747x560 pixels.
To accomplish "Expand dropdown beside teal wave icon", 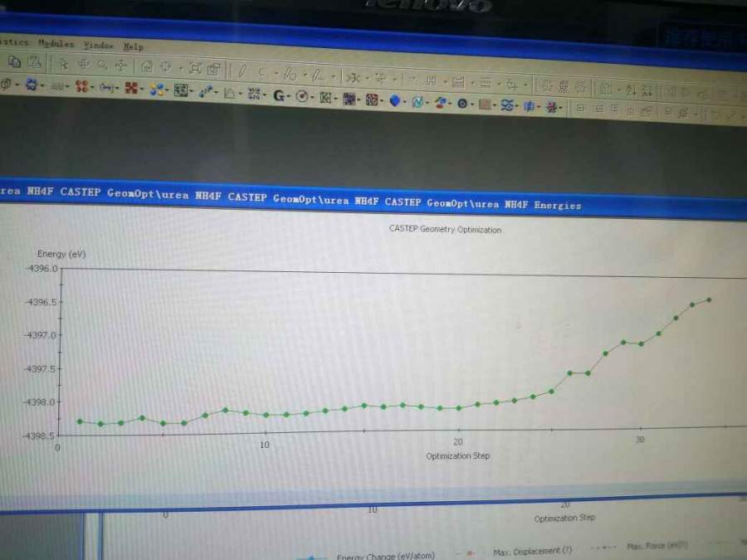I will coord(427,103).
